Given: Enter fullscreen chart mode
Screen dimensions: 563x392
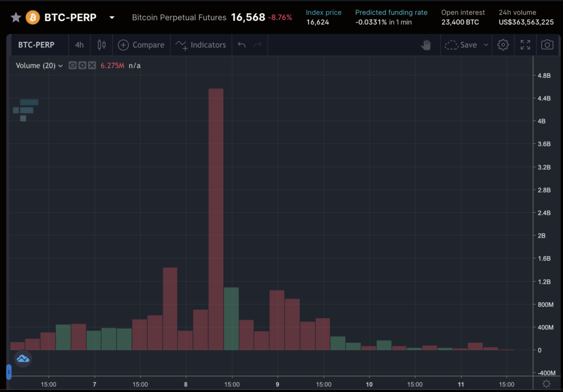Looking at the screenshot, I should pyautogui.click(x=525, y=45).
